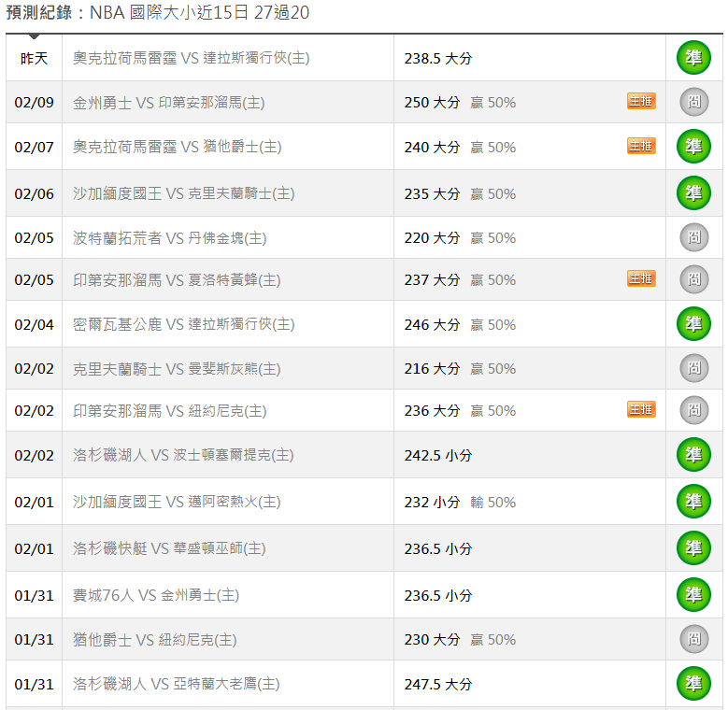Viewport: 728px width, 710px height.
Task: Select prediction text 247.5 大分
Action: click(437, 684)
